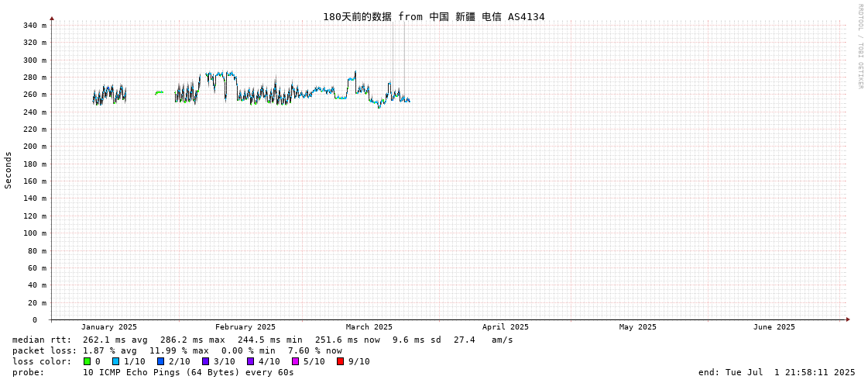Click the '11.99 % max' packet loss value
868x383 pixels.
(x=180, y=350)
